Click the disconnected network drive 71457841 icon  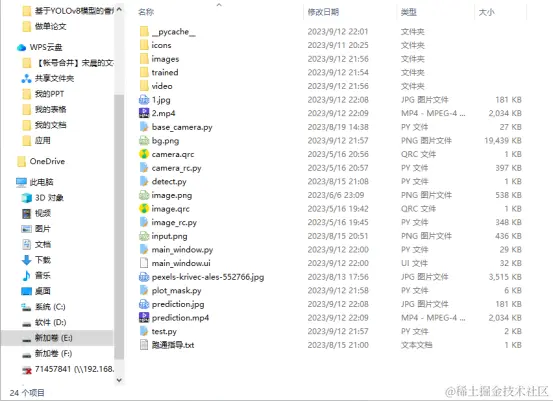click(26, 370)
